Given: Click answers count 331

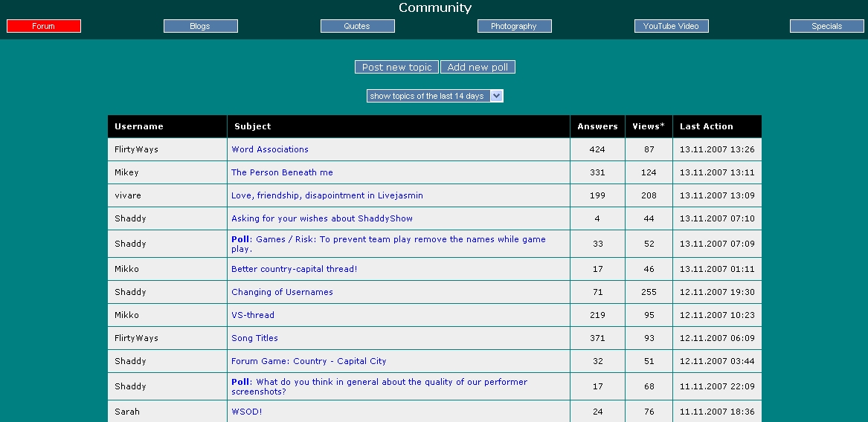Looking at the screenshot, I should pyautogui.click(x=597, y=172).
